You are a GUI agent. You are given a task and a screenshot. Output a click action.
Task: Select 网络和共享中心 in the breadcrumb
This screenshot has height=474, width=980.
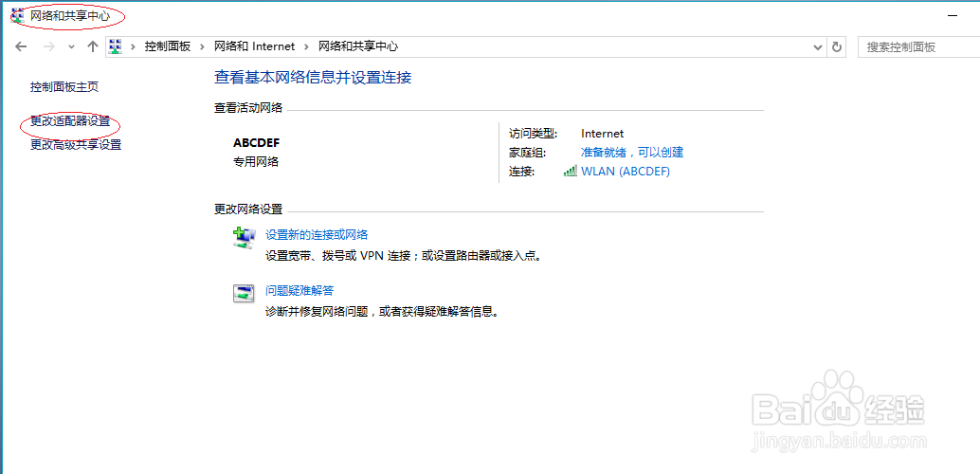358,46
